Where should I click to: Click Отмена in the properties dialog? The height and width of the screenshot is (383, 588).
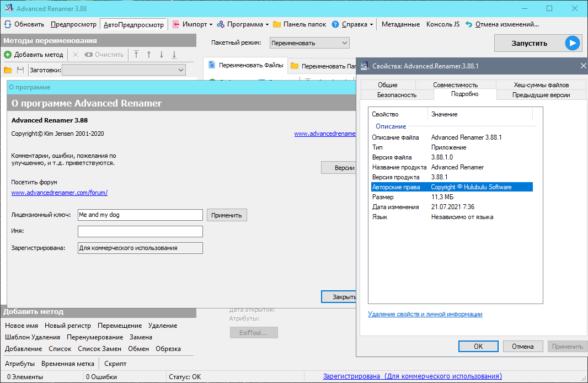tap(523, 346)
